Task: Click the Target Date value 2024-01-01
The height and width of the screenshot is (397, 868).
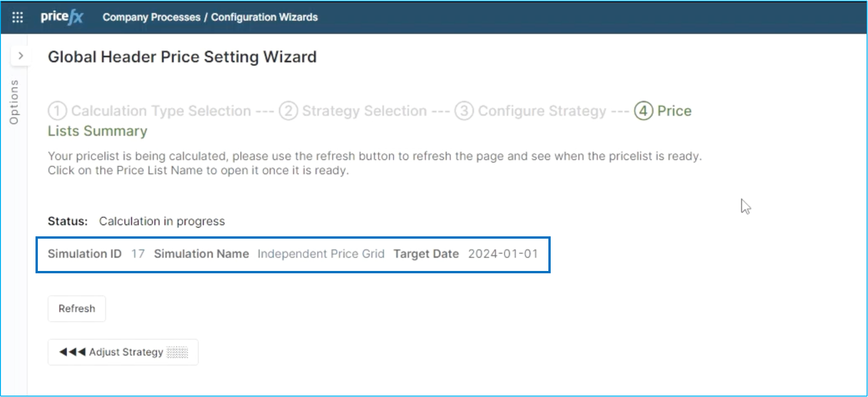Action: point(503,254)
